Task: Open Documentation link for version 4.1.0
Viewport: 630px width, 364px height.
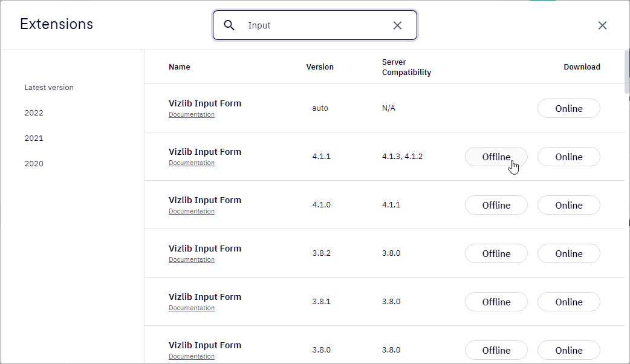Action: point(192,212)
